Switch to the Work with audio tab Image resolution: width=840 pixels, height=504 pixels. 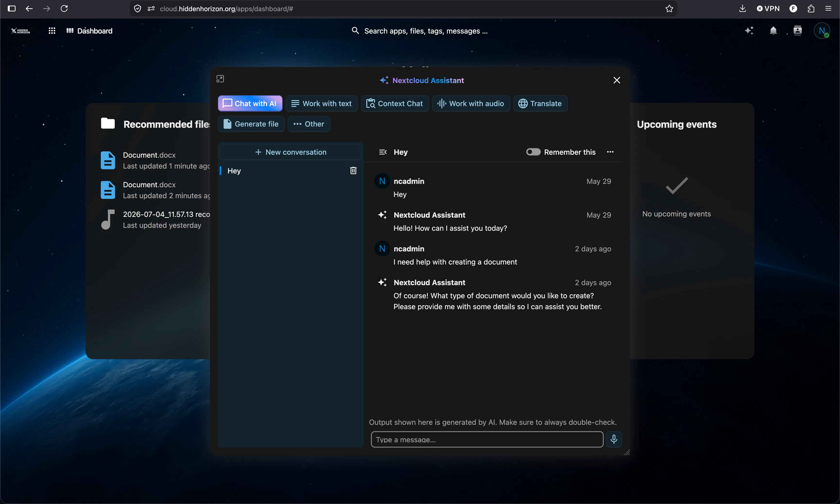471,103
